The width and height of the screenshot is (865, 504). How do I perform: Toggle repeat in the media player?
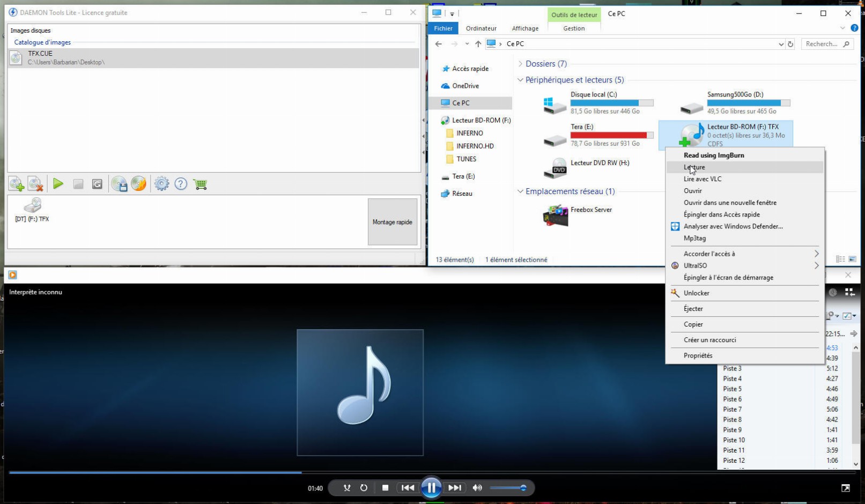364,488
